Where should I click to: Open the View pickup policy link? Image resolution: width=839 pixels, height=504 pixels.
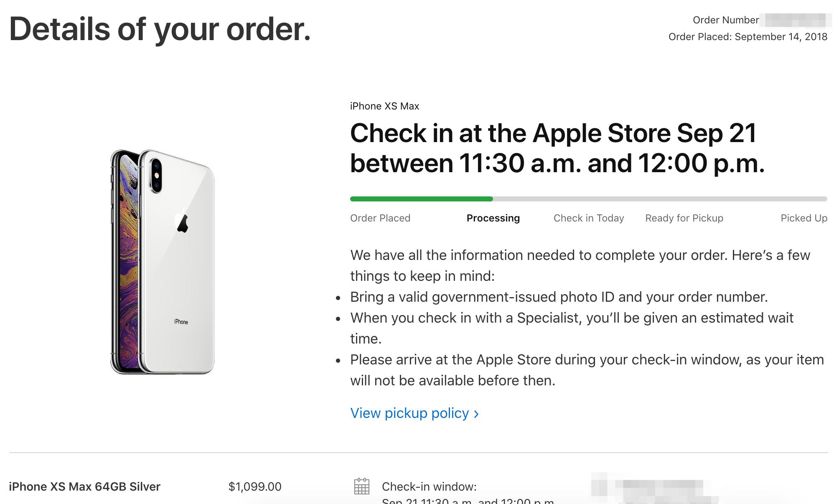(x=414, y=413)
